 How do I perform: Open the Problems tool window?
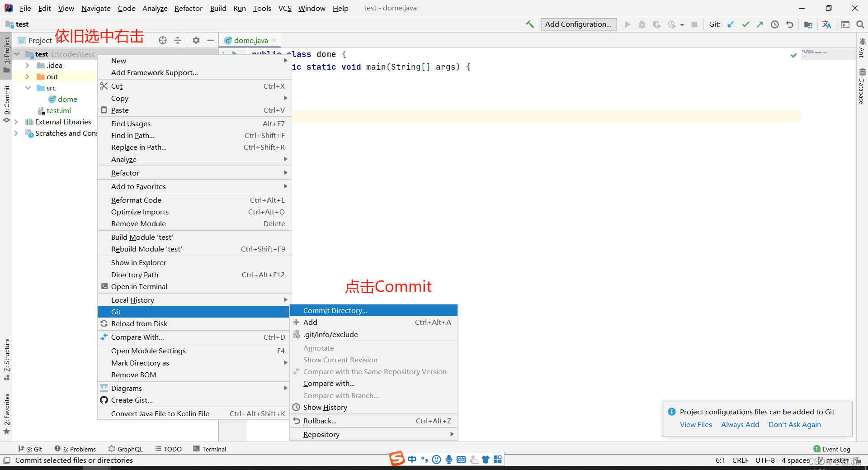pos(75,449)
